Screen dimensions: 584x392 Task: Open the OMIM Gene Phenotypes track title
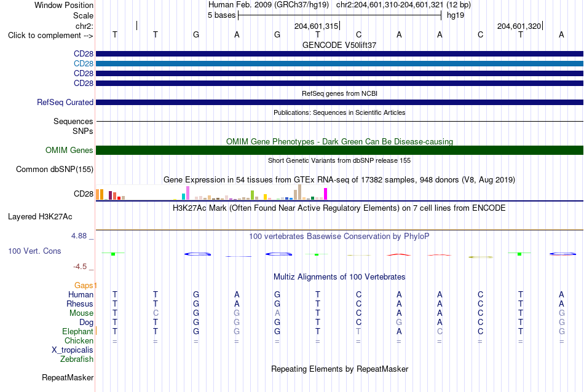tap(339, 141)
